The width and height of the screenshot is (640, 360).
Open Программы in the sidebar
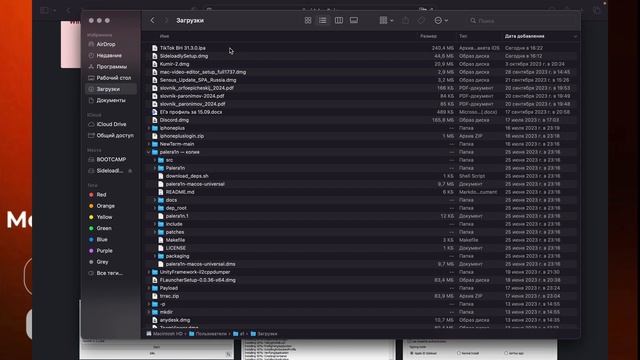pyautogui.click(x=111, y=67)
